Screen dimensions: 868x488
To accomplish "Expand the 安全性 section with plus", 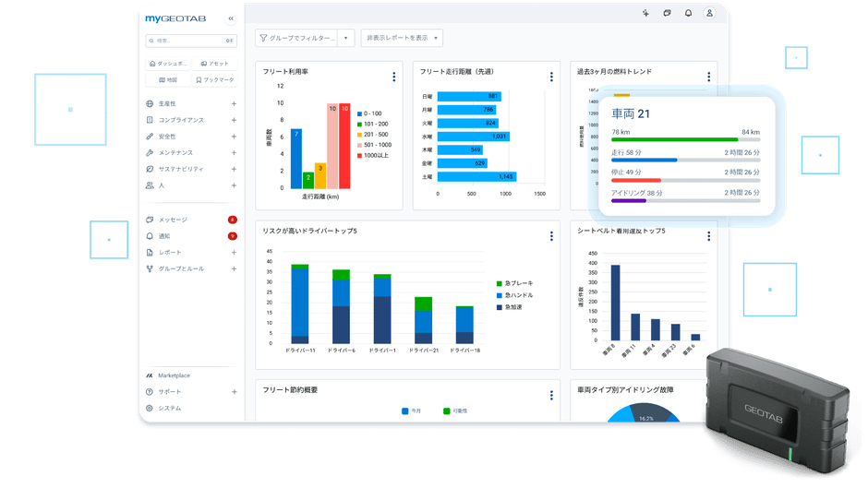I will (234, 137).
